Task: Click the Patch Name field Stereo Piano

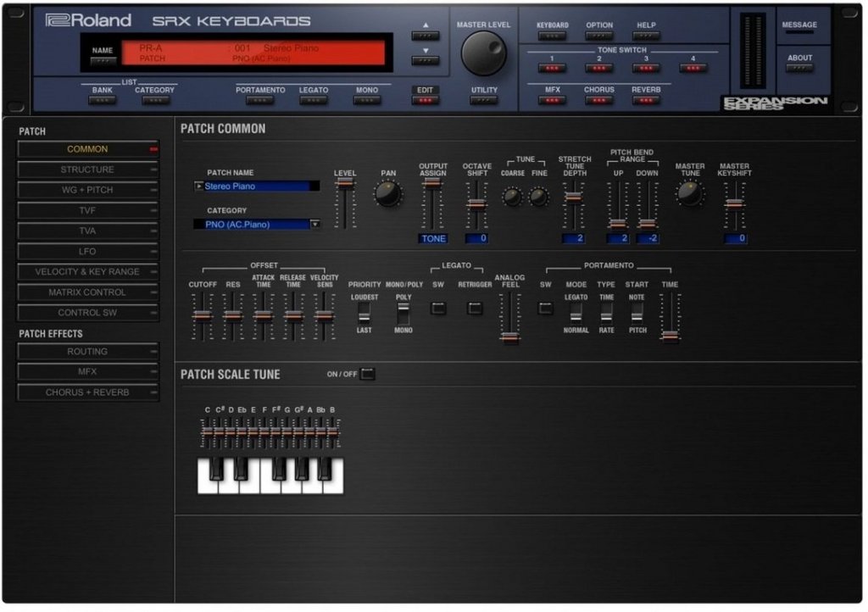Action: click(x=257, y=186)
